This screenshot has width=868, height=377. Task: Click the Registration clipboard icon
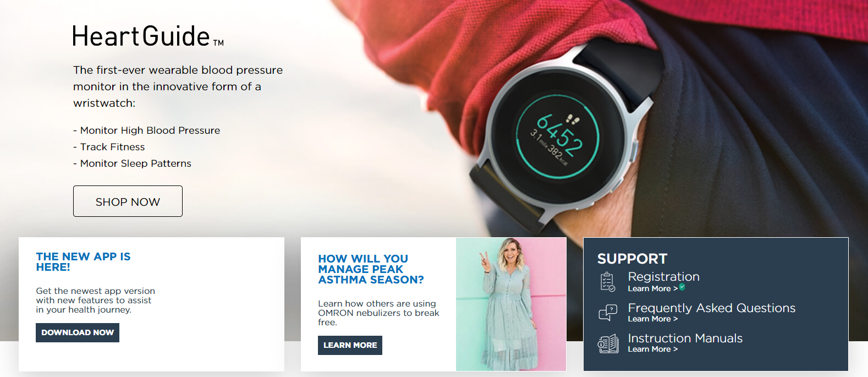click(608, 282)
